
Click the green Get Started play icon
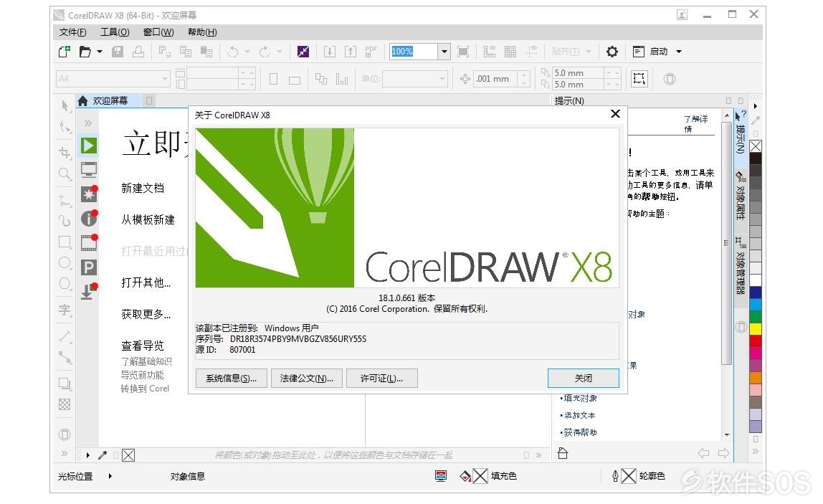[89, 146]
